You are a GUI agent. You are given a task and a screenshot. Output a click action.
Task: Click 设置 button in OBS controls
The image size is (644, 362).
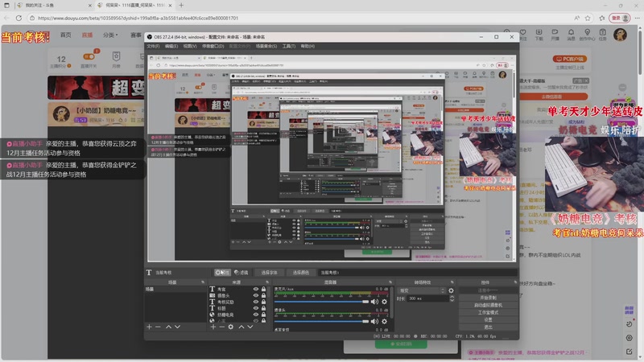[x=488, y=319]
